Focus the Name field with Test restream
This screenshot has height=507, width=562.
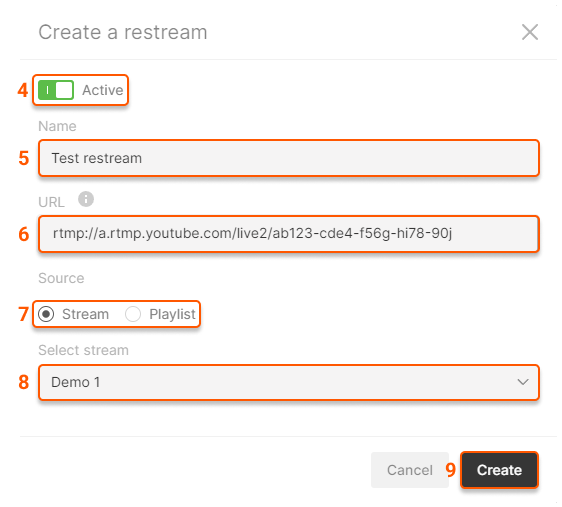click(289, 158)
